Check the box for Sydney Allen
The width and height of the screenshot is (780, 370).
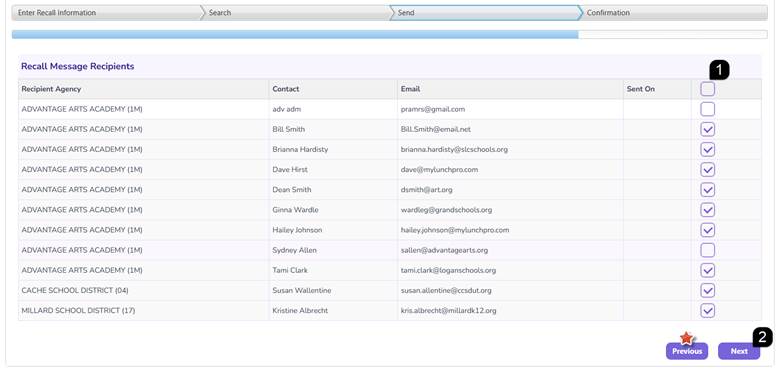tap(707, 250)
